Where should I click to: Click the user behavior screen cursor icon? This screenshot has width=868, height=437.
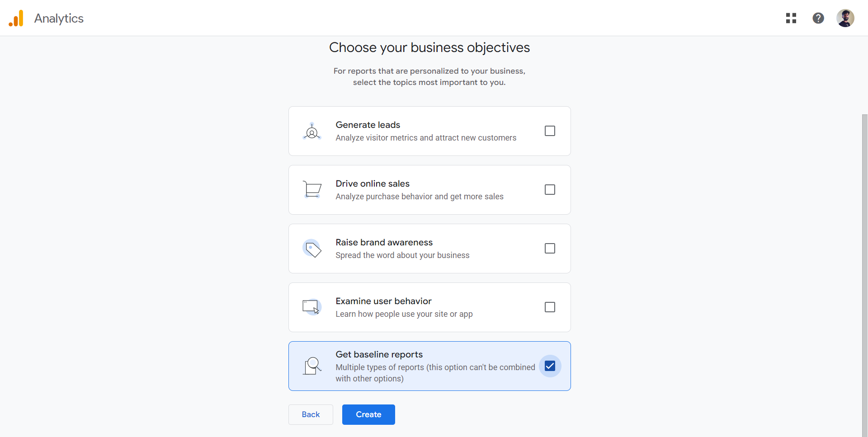pyautogui.click(x=312, y=307)
